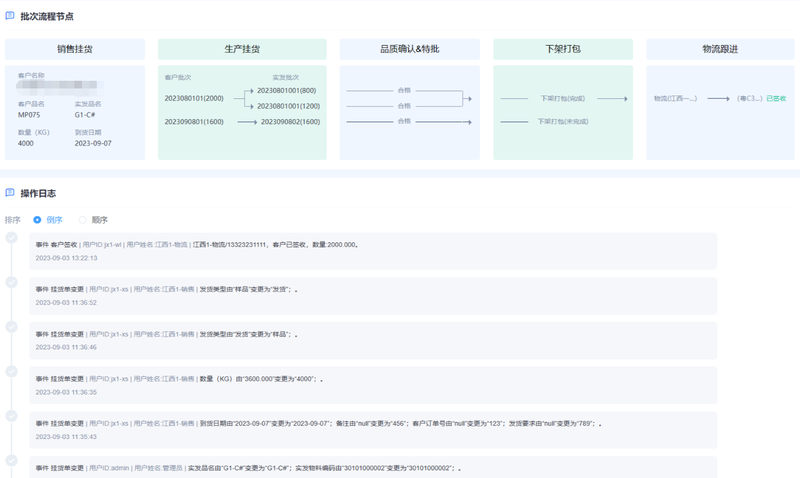This screenshot has width=800, height=478.
Task: Open the log entry about 实发品名 change
Action: pos(373,467)
